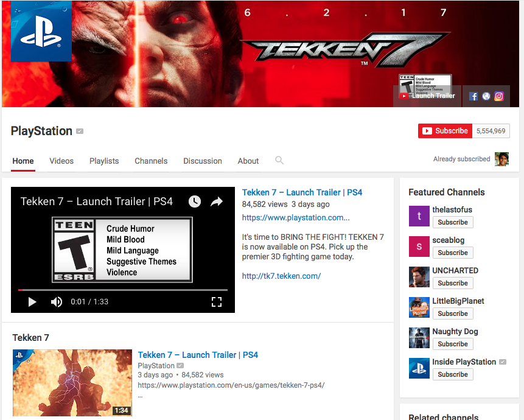Open Tekken 7 Launch Trailer link in Tekken 7 section

(198, 355)
